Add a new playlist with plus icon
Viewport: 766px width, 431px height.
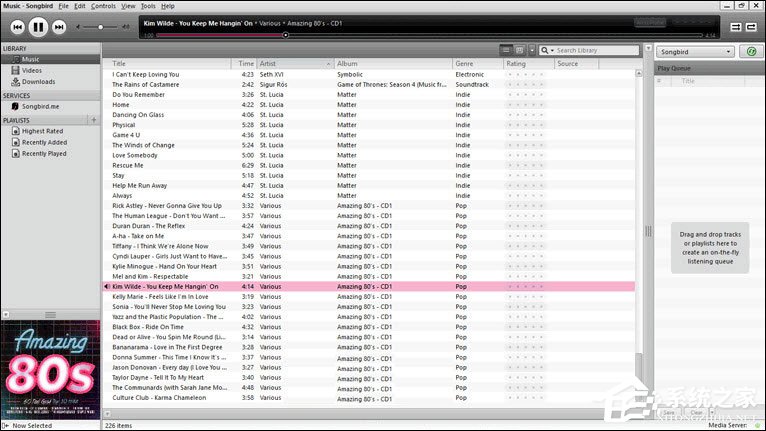[x=94, y=119]
